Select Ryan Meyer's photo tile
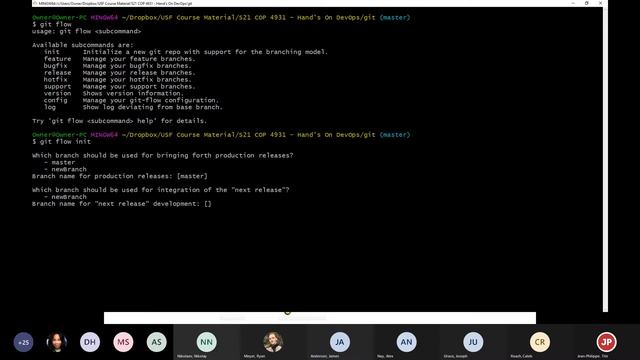640x360 pixels. tap(273, 342)
